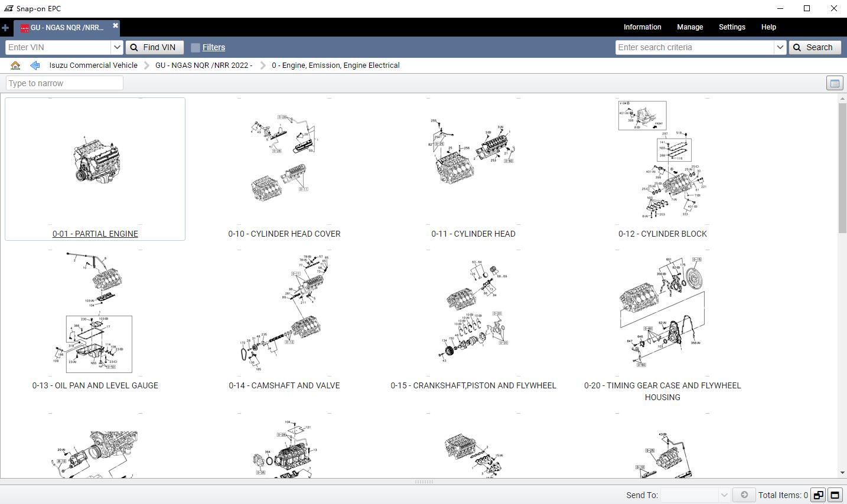Screen dimensions: 847x504
Task: Select 0-11 - CYLINDER HEAD label
Action: (473, 234)
